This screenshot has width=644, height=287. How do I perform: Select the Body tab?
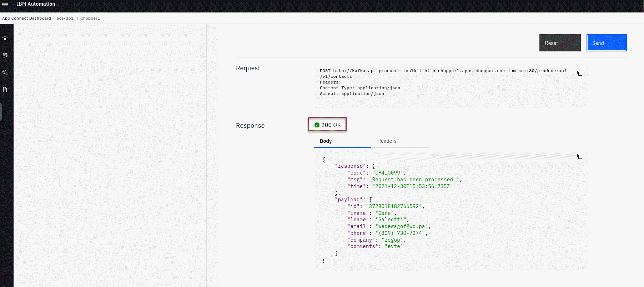pyautogui.click(x=326, y=141)
